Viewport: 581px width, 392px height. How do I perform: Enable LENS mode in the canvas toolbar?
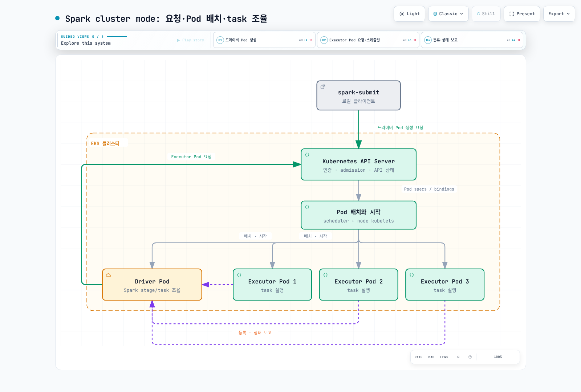(x=444, y=357)
